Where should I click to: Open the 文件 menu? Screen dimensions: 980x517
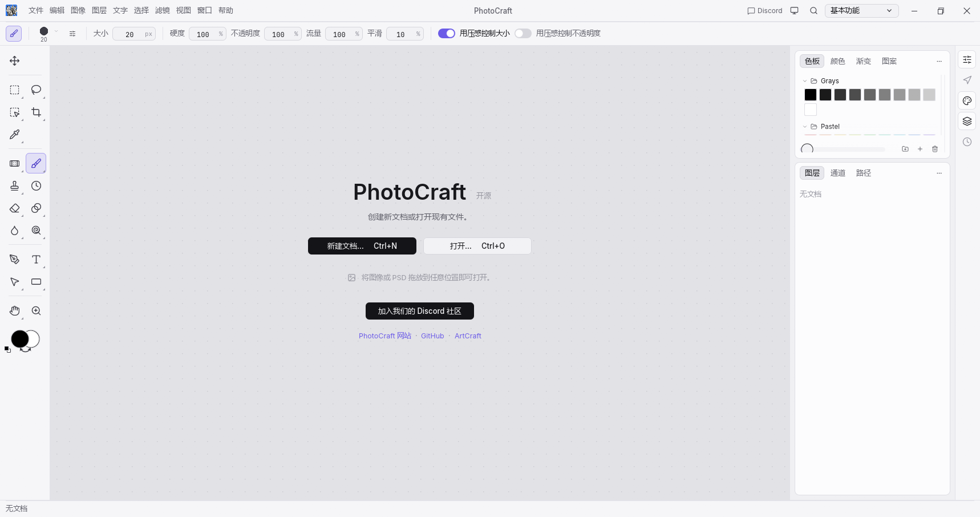point(36,10)
